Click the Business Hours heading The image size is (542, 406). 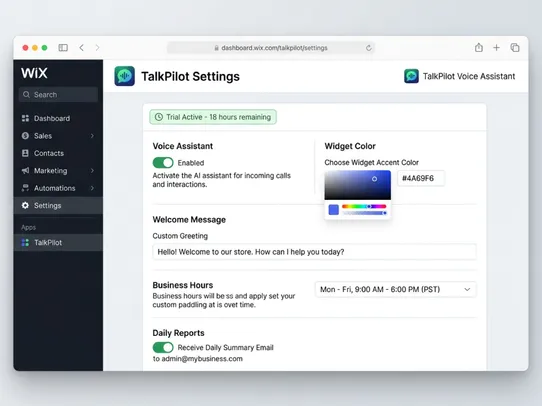pos(183,285)
